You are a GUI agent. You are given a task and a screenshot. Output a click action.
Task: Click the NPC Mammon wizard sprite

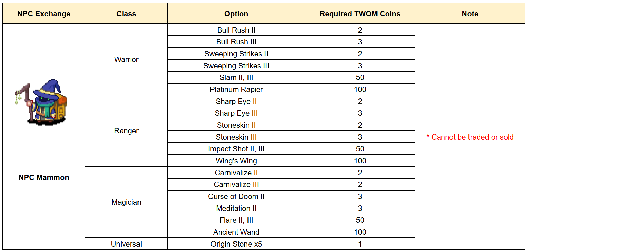tap(41, 102)
